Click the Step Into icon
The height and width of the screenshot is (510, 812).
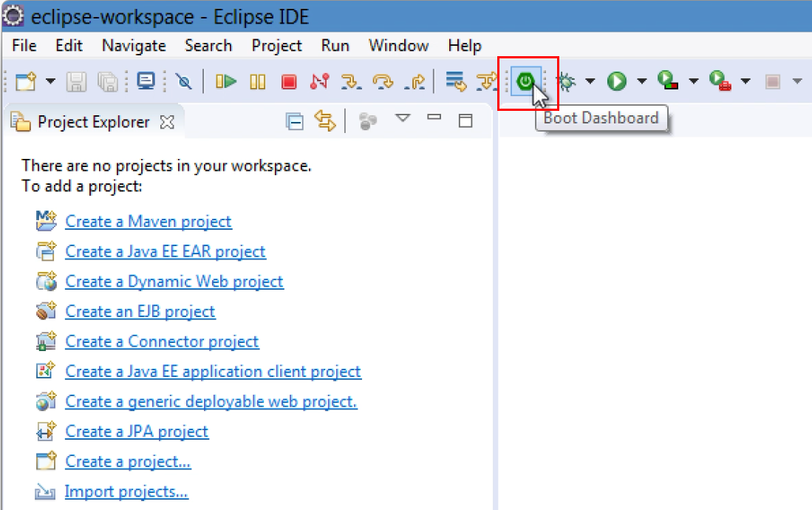[351, 82]
